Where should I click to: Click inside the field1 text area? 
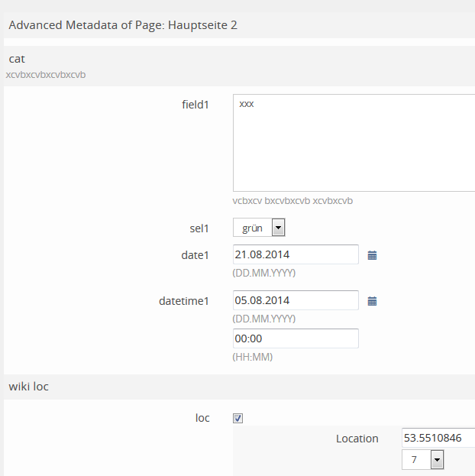click(x=354, y=142)
